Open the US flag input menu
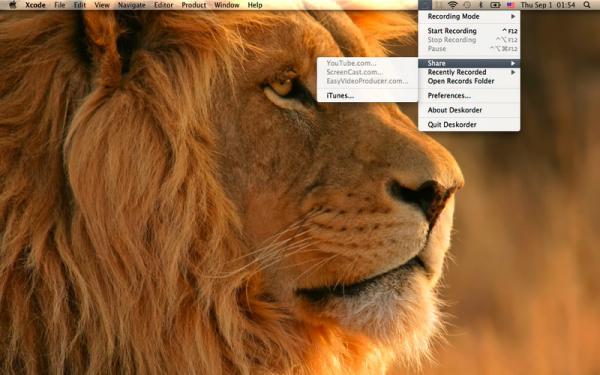The height and width of the screenshot is (375, 600). [511, 5]
